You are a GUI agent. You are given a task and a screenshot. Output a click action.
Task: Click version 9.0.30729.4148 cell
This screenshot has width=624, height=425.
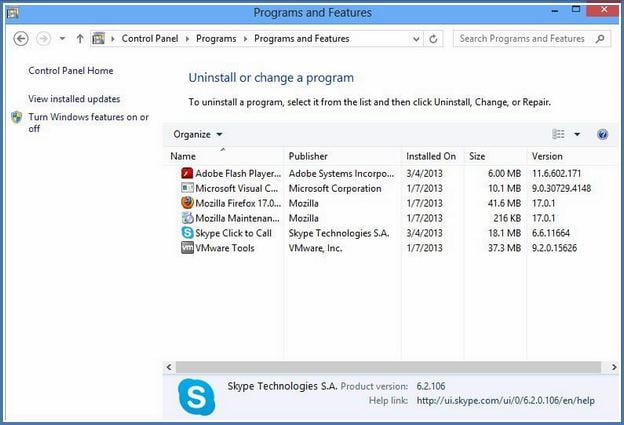[x=562, y=188]
